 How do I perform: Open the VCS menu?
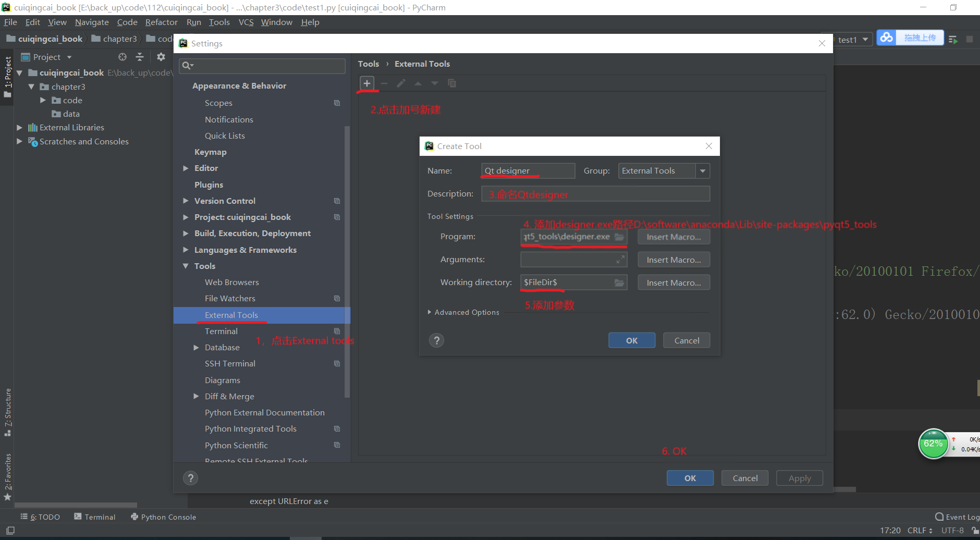[246, 22]
